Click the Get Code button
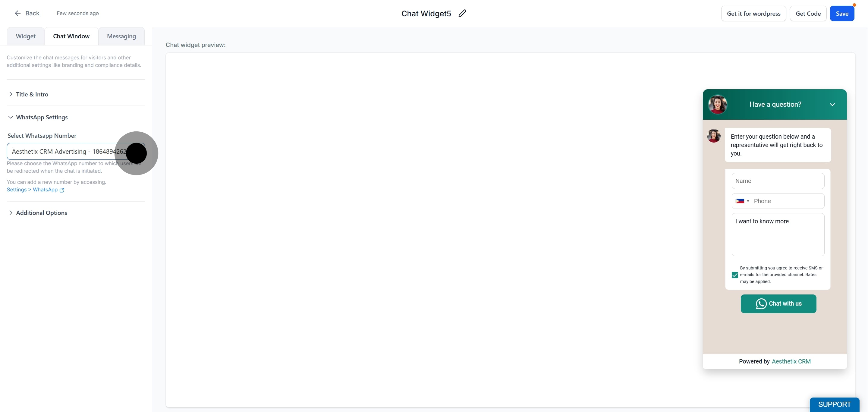The image size is (868, 412). pyautogui.click(x=808, y=14)
